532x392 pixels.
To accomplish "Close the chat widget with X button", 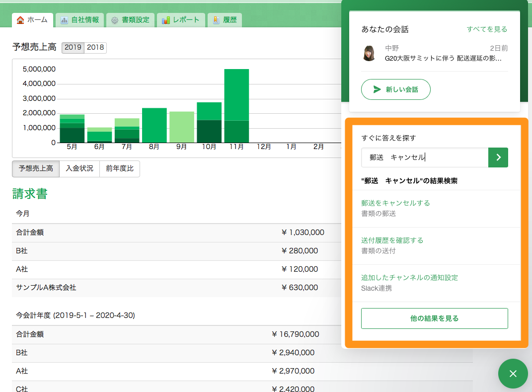I will point(513,374).
